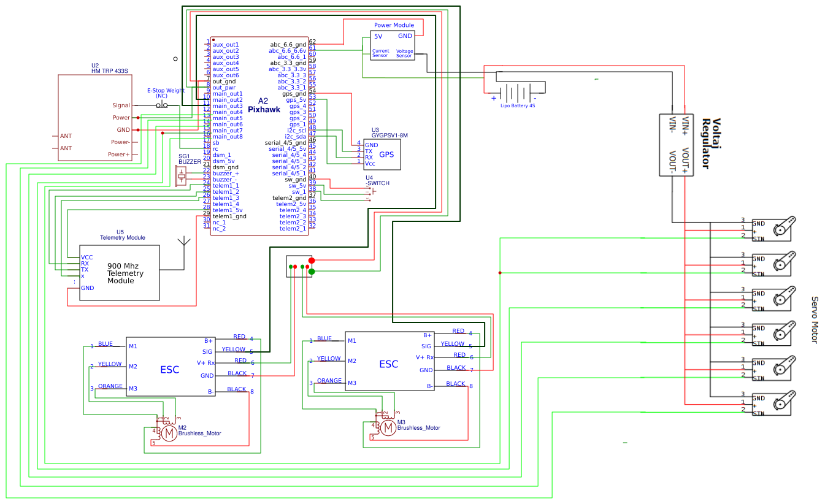
Task: Select the BUZZER label
Action: [x=190, y=162]
